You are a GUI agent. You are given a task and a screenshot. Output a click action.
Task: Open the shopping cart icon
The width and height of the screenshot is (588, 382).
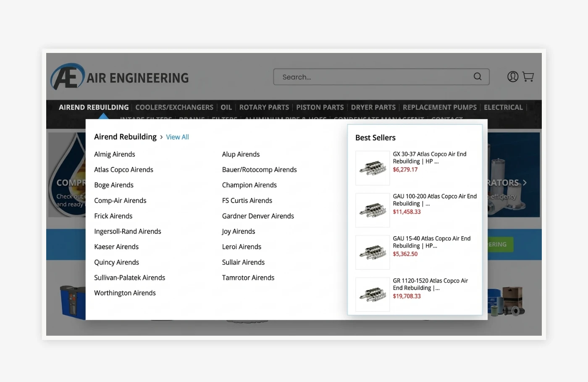pos(528,76)
